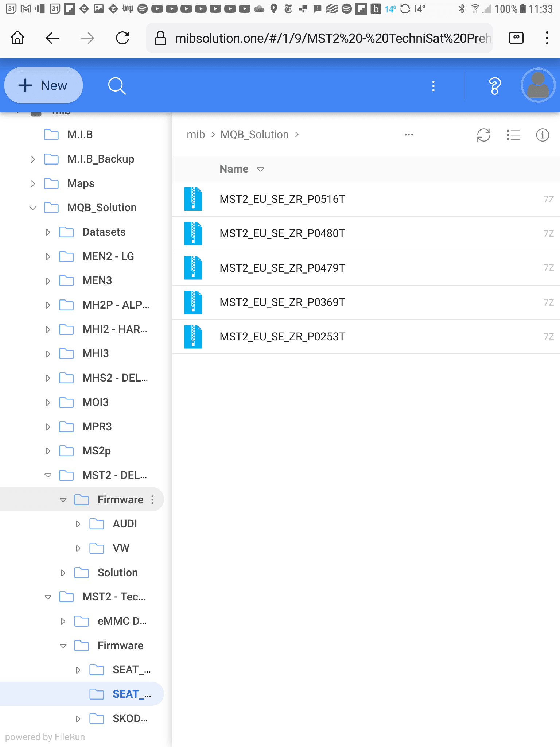Select Maps folder icon
560x747 pixels.
(51, 183)
